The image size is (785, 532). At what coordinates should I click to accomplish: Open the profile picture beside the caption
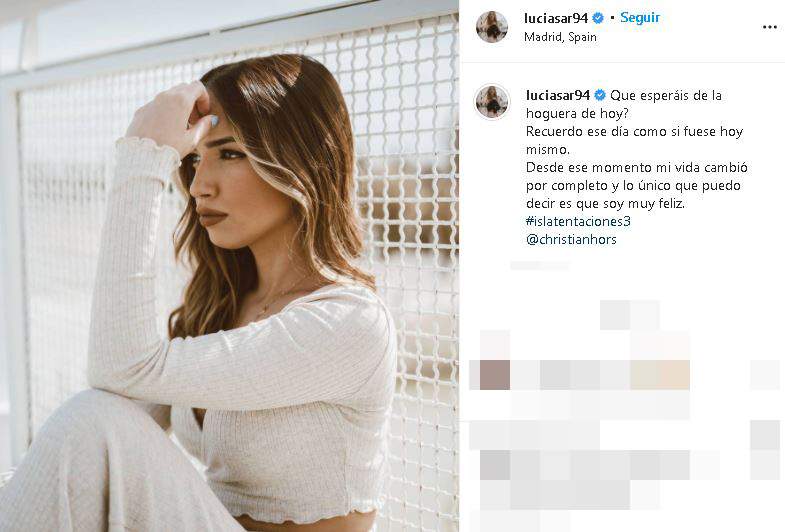pos(492,102)
